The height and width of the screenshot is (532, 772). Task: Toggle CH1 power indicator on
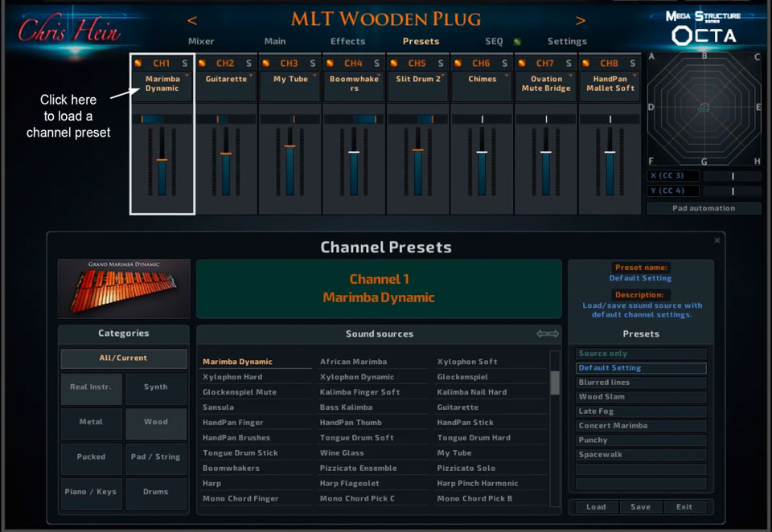(138, 63)
